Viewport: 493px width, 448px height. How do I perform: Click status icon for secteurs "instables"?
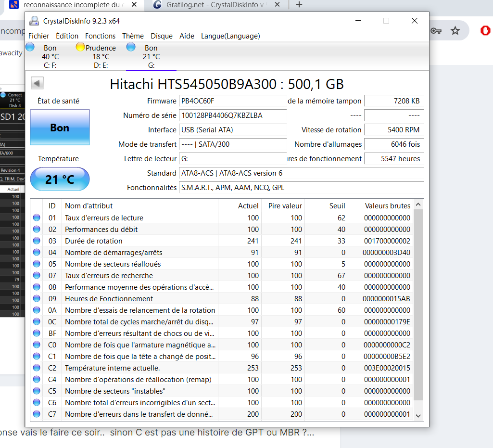pos(37,391)
